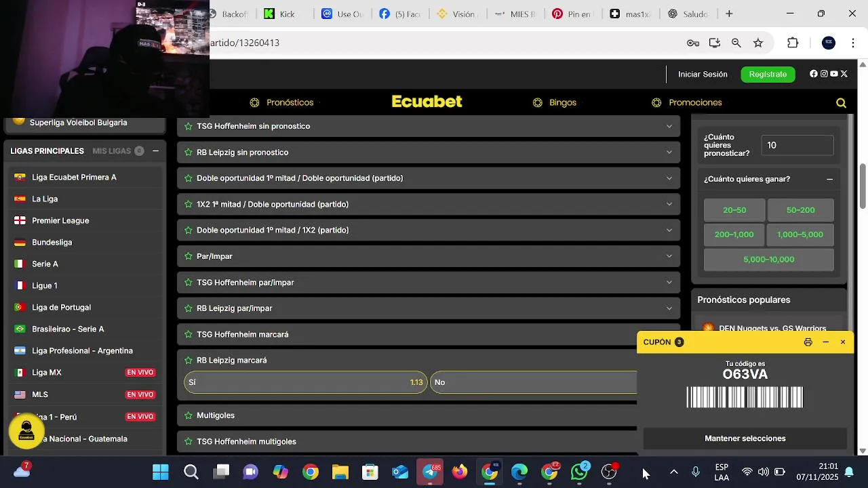
Task: Open the Chrome zoom magnifier icon
Action: click(736, 43)
